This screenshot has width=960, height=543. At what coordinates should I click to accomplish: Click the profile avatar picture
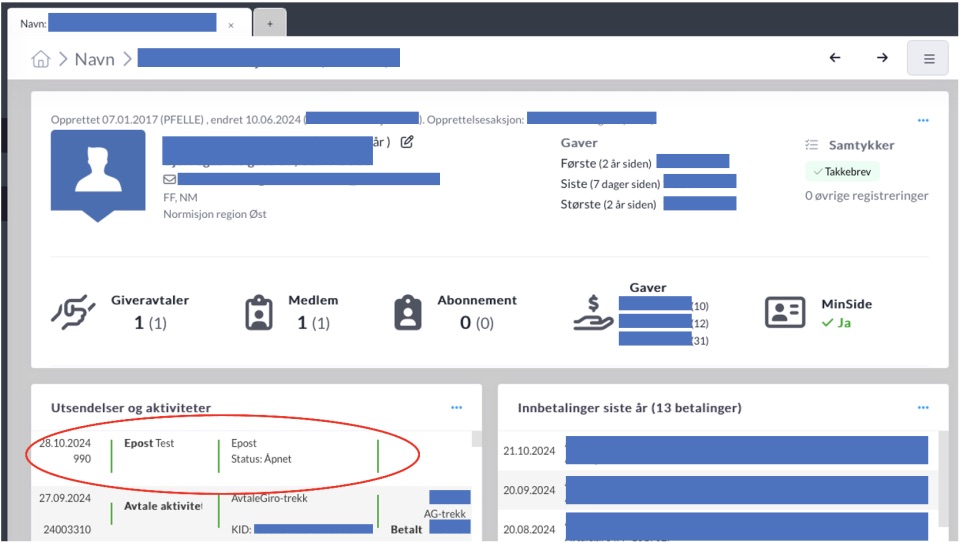(x=98, y=176)
